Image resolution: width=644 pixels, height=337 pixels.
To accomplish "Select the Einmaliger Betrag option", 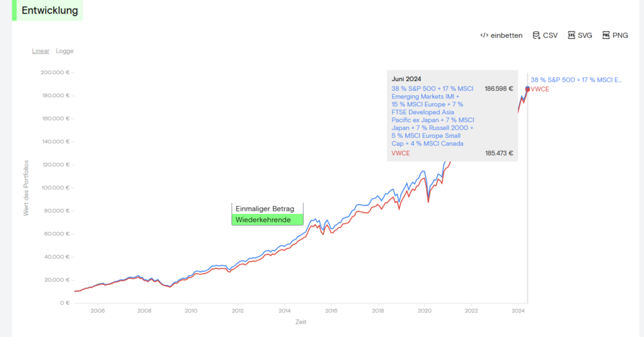I will tap(265, 209).
